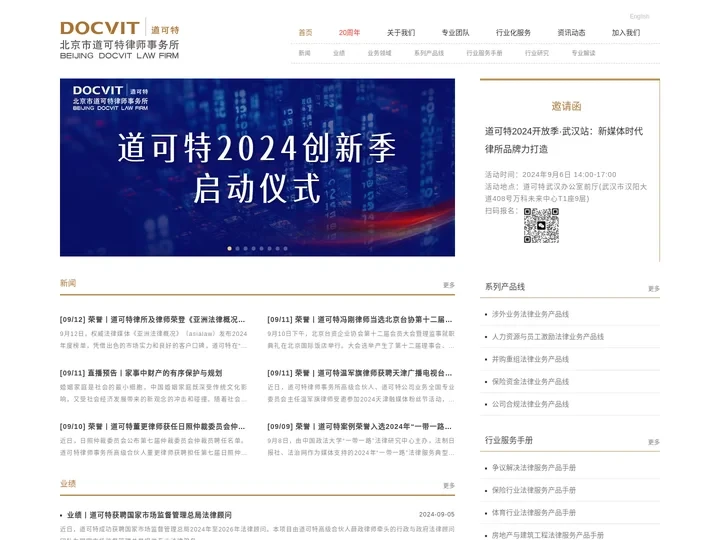This screenshot has height=540, width=720.
Task: Click 更多 in the 业绩 section
Action: (449, 486)
